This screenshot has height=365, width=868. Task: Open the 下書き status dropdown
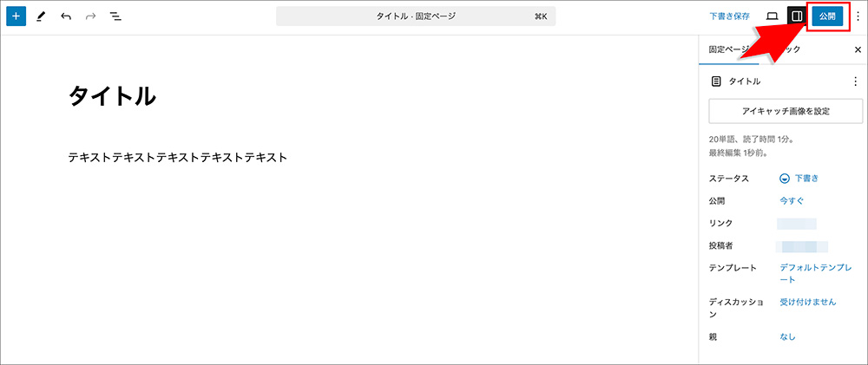(799, 178)
